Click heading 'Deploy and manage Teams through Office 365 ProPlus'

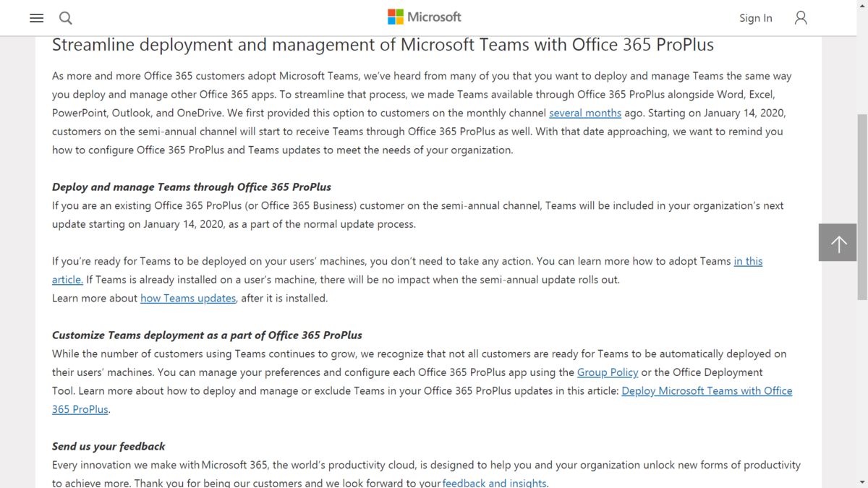[192, 187]
